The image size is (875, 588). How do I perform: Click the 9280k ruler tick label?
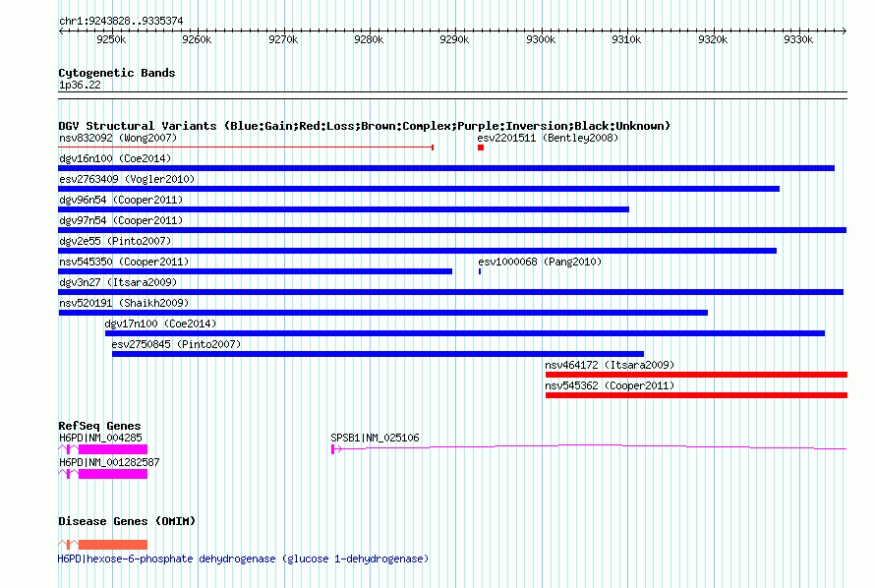click(x=369, y=39)
